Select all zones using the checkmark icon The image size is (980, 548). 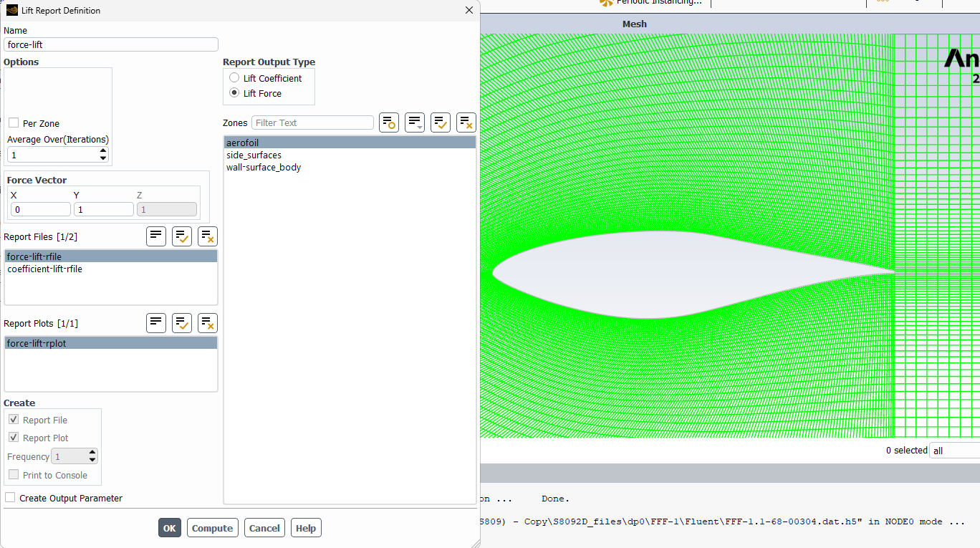(441, 122)
